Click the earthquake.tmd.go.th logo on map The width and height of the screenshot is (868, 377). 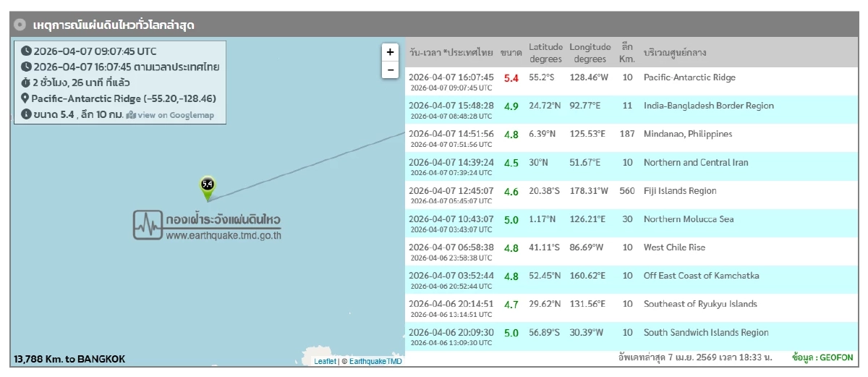pyautogui.click(x=207, y=225)
